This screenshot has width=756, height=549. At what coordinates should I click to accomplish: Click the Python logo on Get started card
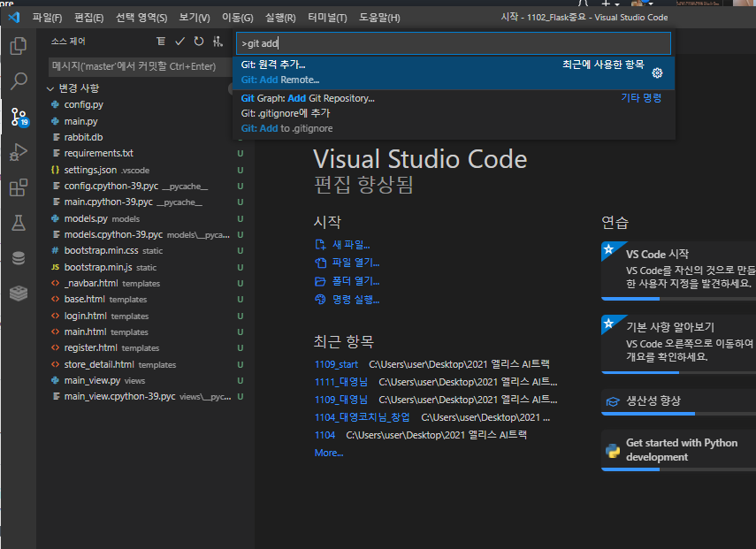[613, 451]
